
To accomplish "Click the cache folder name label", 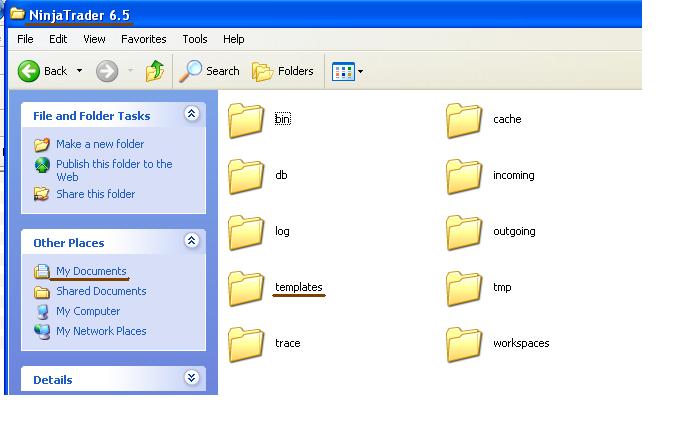I will click(x=507, y=119).
